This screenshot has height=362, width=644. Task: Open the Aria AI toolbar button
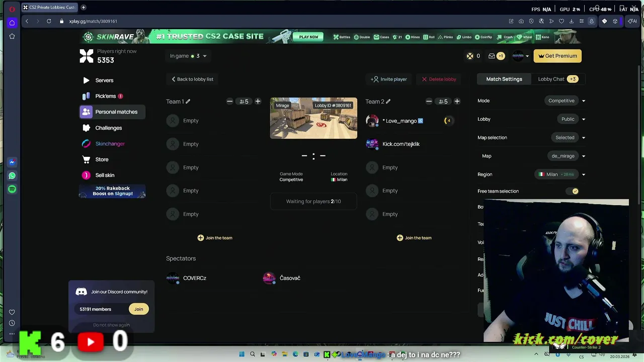pos(632,21)
